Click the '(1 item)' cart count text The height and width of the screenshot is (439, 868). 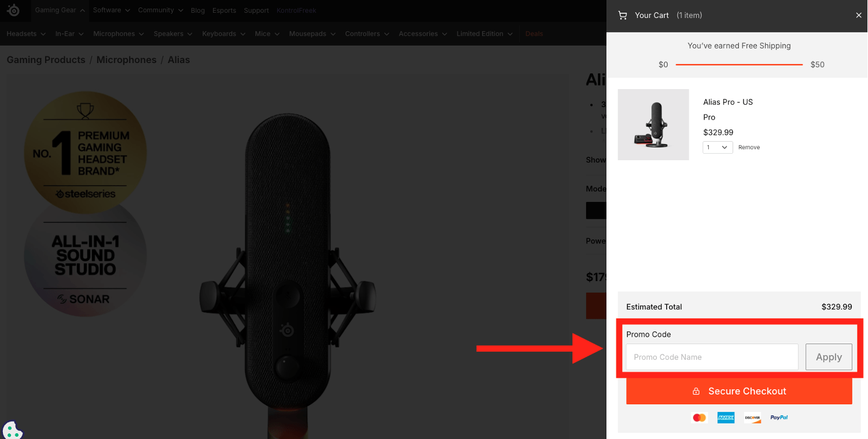click(689, 16)
